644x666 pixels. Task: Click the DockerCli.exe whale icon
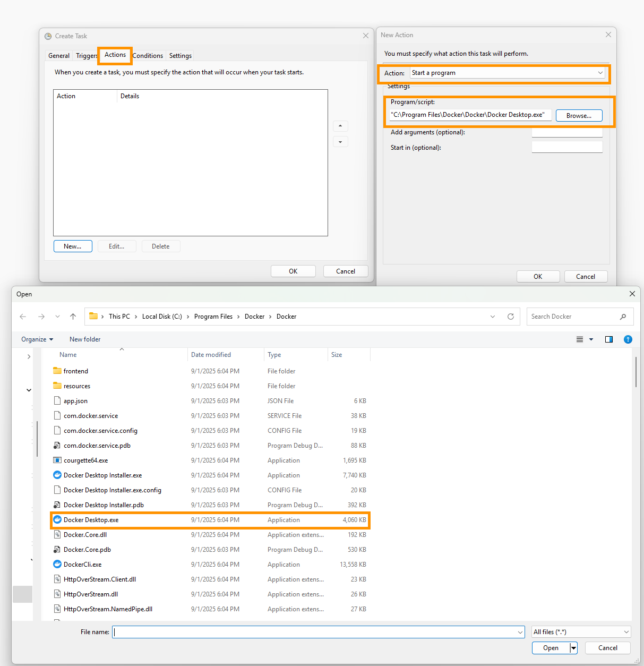[x=57, y=564]
